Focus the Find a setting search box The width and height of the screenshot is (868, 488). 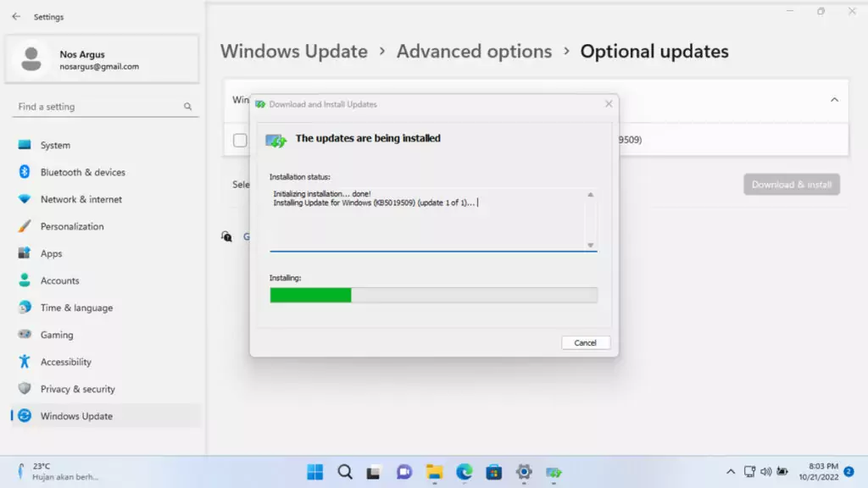(105, 106)
